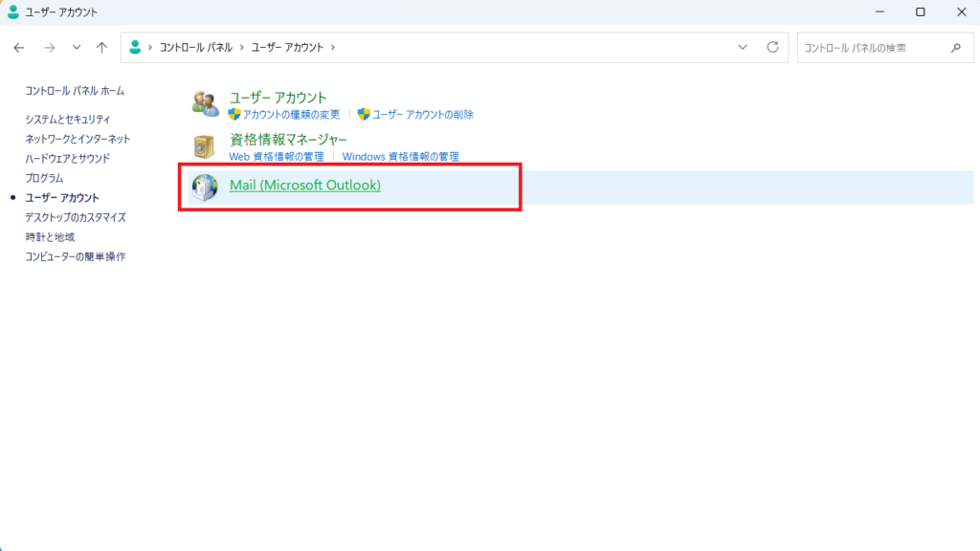Select システムとセキュリティ category

(67, 120)
